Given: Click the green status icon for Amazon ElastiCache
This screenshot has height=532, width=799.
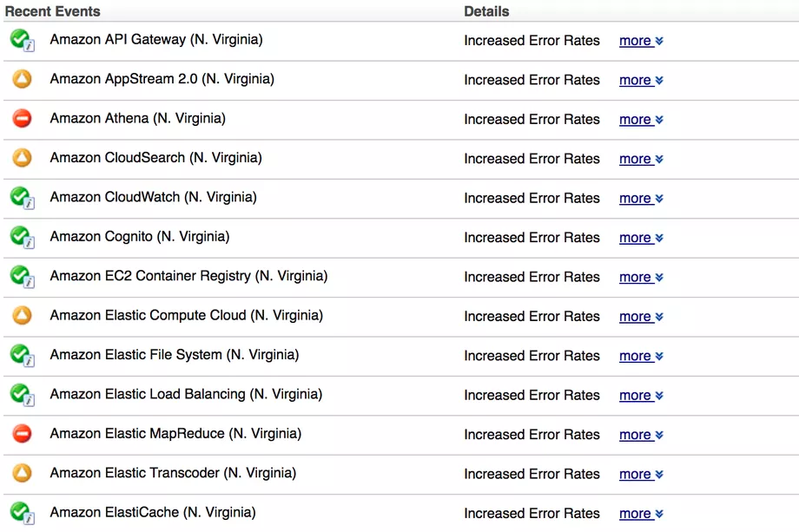Looking at the screenshot, I should click(x=21, y=512).
